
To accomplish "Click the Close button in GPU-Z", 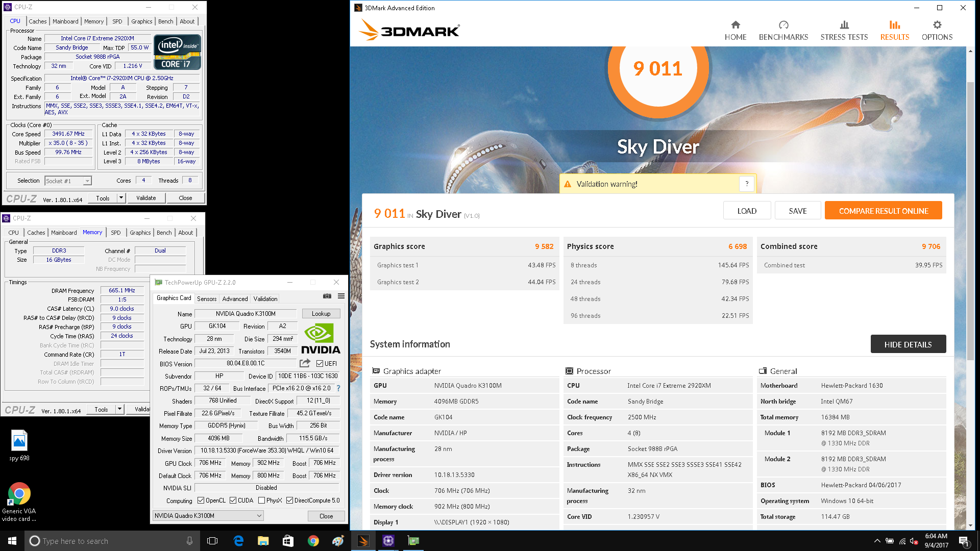I will (x=326, y=516).
